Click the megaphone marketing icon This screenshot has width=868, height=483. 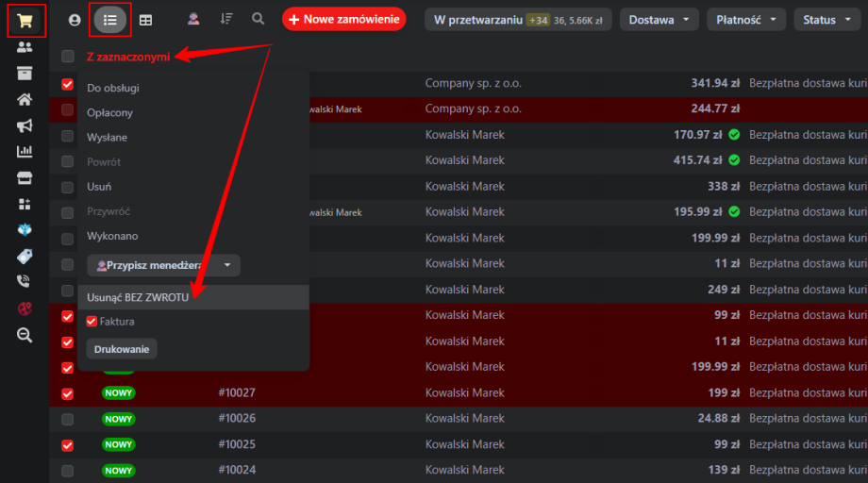tap(25, 125)
